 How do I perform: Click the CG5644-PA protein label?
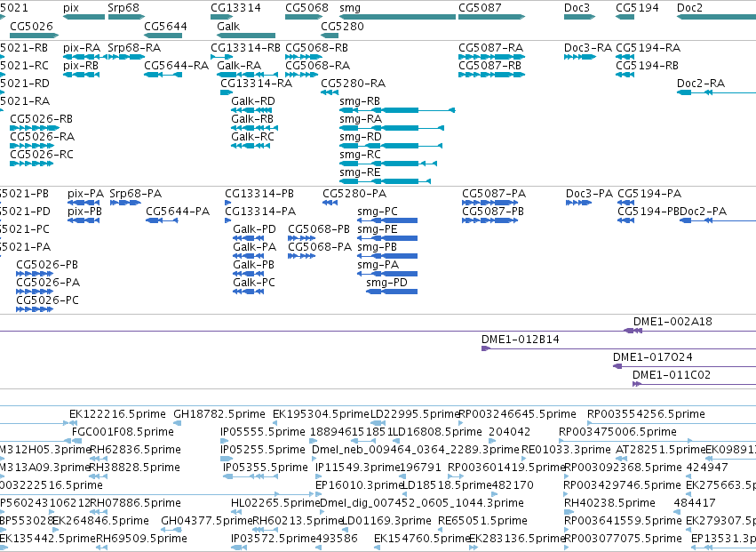click(178, 212)
